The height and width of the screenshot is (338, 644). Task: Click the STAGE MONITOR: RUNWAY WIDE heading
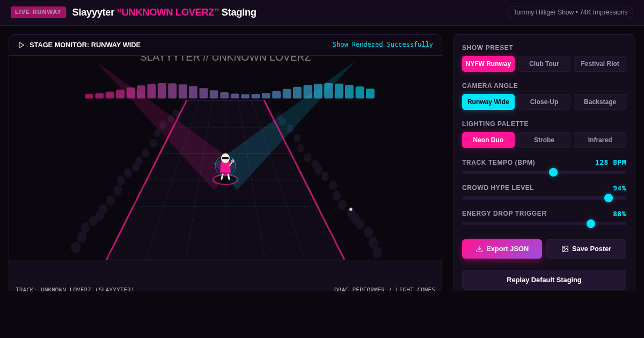tap(85, 45)
